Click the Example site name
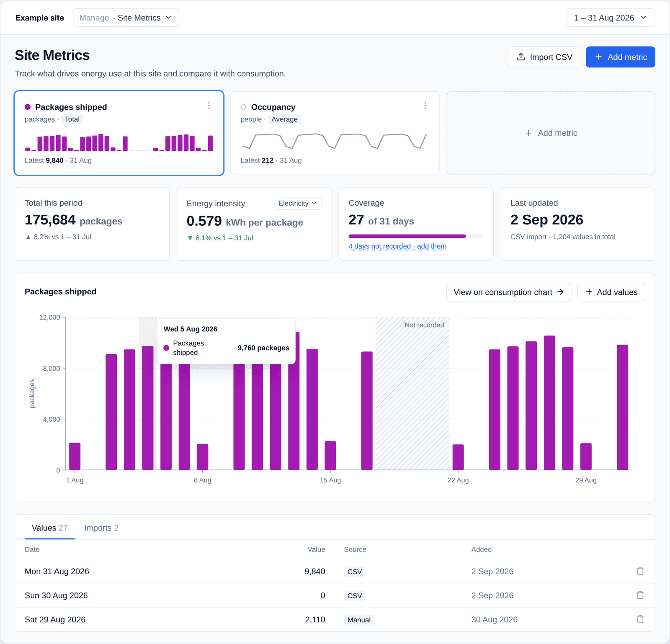Screen dimensions: 670x644 (40, 18)
